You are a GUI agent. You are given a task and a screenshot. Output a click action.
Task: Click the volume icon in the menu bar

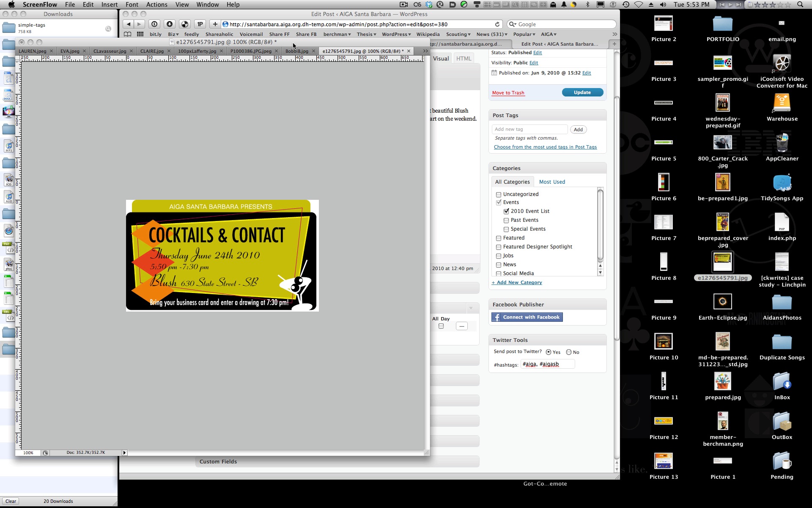click(663, 5)
